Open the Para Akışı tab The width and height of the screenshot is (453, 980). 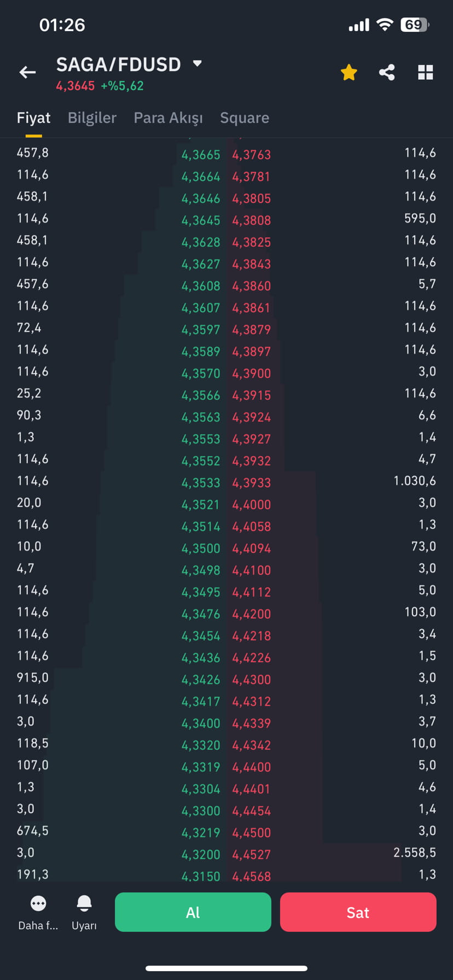point(168,118)
